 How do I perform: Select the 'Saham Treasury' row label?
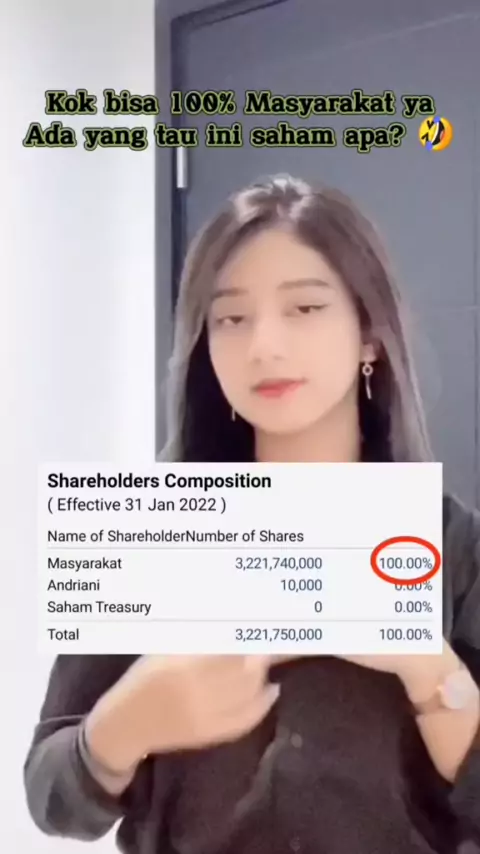click(x=99, y=607)
